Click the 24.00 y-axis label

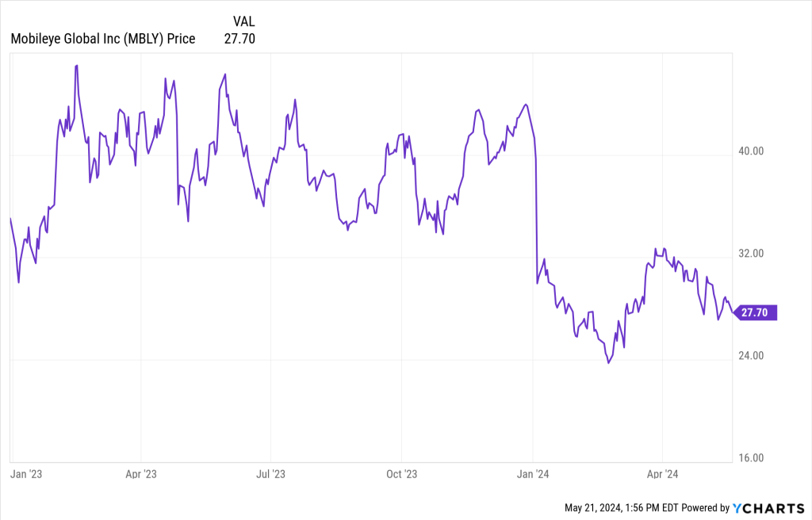click(750, 356)
